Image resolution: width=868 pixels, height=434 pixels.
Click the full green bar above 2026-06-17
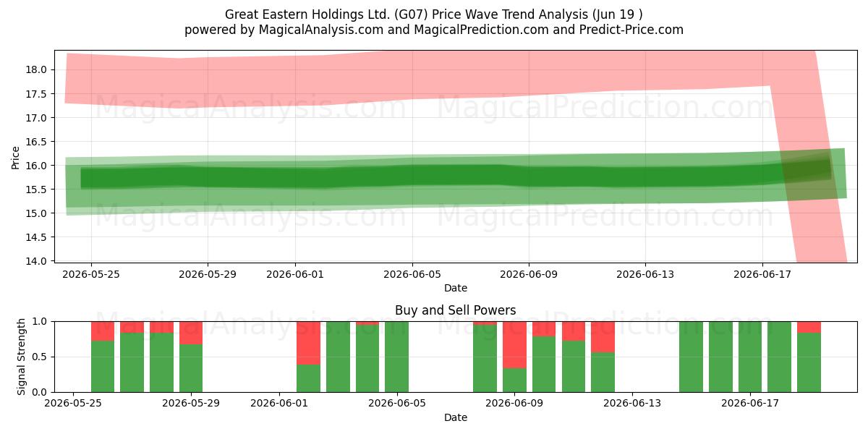tap(750, 357)
